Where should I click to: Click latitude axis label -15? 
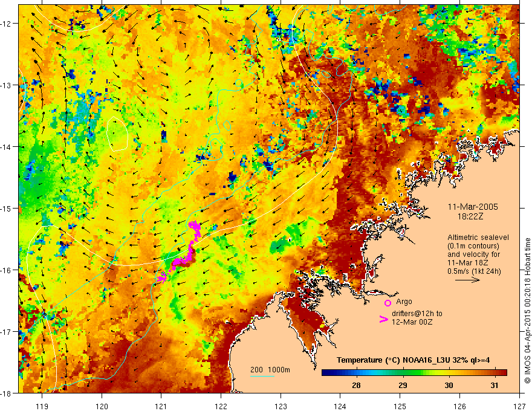tap(6, 209)
